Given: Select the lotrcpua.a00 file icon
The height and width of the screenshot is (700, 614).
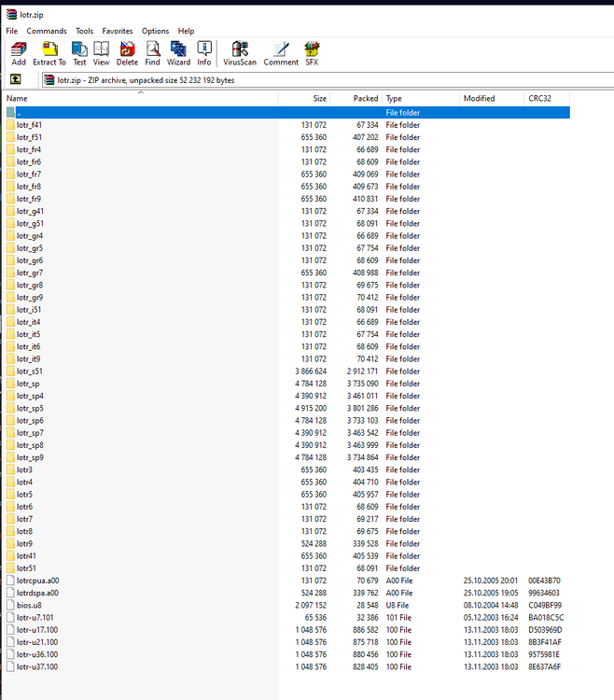Looking at the screenshot, I should coord(10,581).
